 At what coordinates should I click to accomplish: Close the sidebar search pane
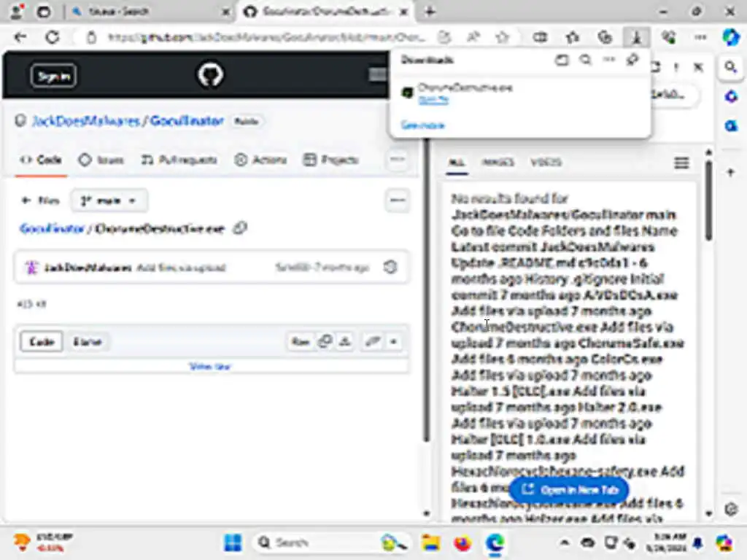click(x=698, y=67)
